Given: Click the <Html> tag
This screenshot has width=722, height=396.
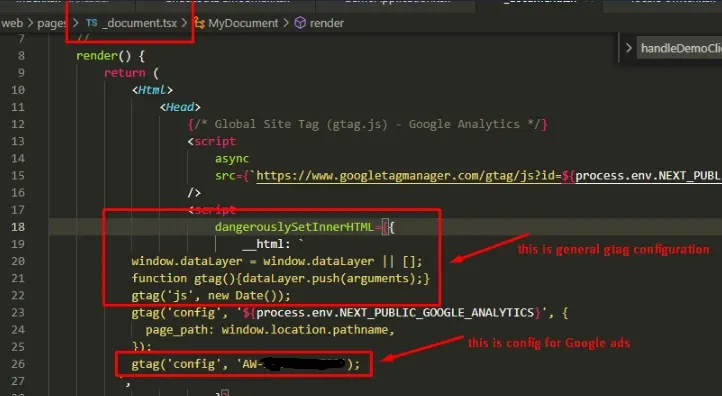Looking at the screenshot, I should point(152,90).
